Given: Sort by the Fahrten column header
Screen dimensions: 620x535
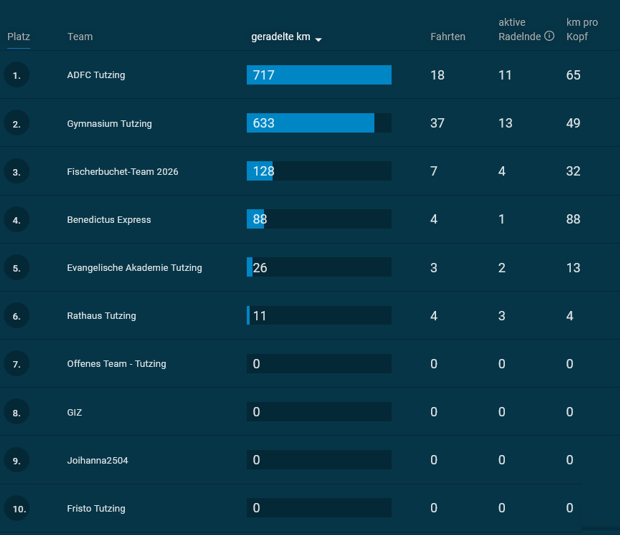Looking at the screenshot, I should pyautogui.click(x=448, y=37).
